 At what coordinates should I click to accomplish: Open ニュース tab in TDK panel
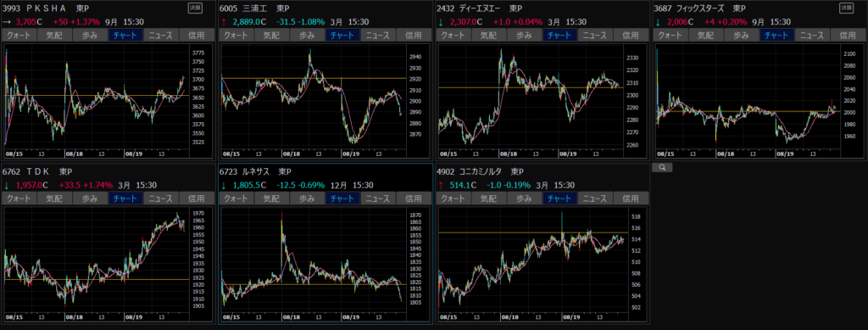(x=161, y=199)
